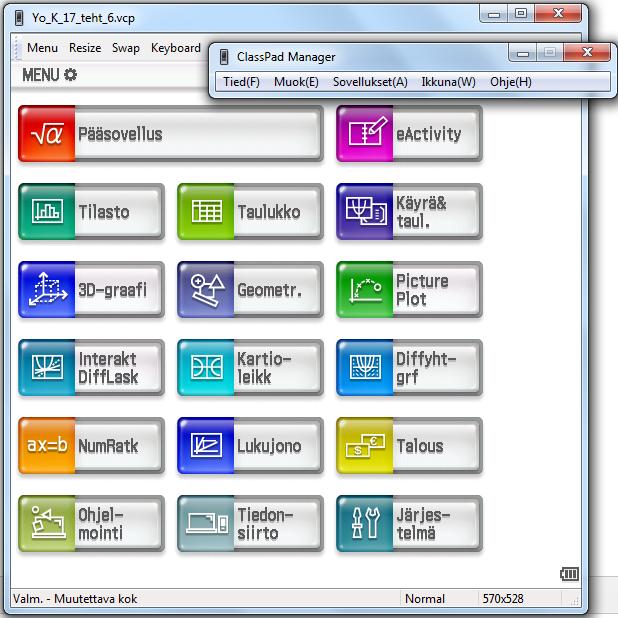Minimize the ClassPad Manager window
This screenshot has width=618, height=618.
click(523, 53)
